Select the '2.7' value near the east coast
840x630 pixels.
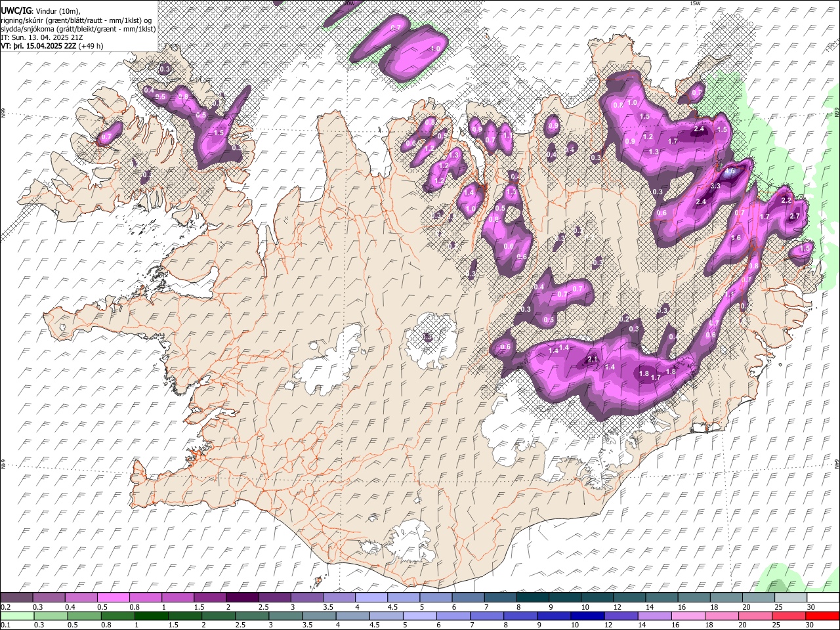[795, 216]
